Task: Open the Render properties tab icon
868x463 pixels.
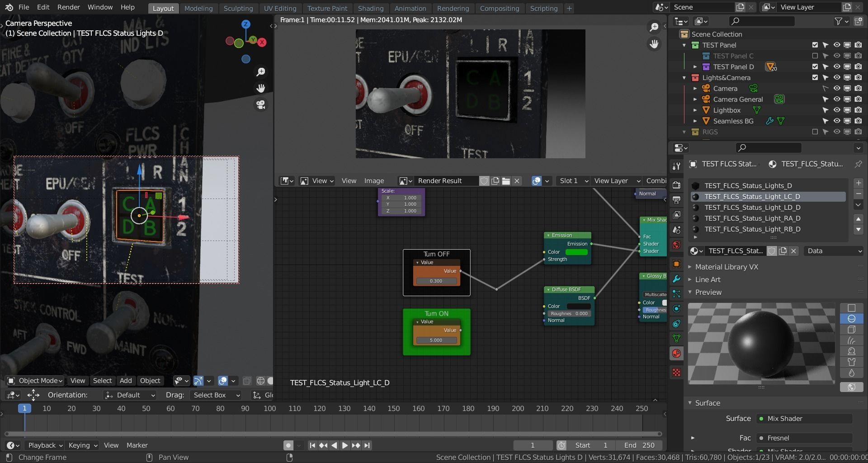Action: coord(676,185)
